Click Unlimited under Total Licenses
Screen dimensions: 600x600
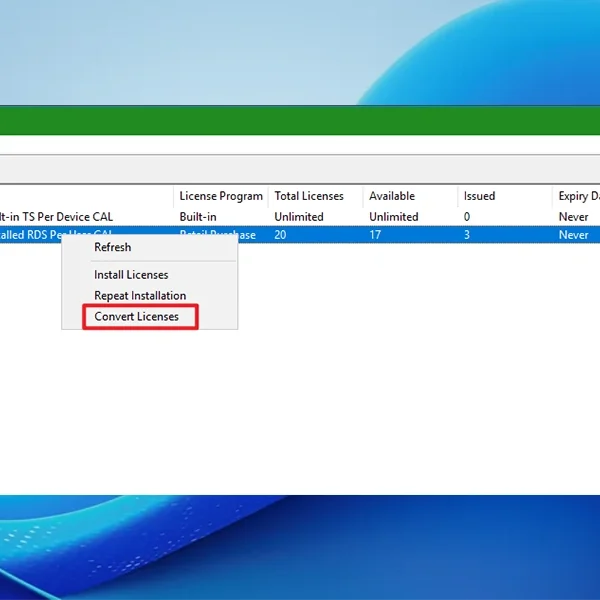click(x=299, y=216)
